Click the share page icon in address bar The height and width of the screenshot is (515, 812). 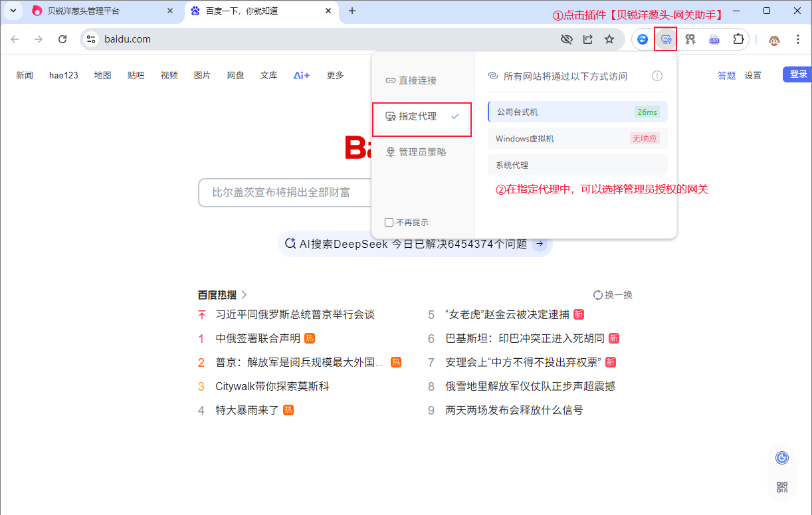tap(587, 39)
